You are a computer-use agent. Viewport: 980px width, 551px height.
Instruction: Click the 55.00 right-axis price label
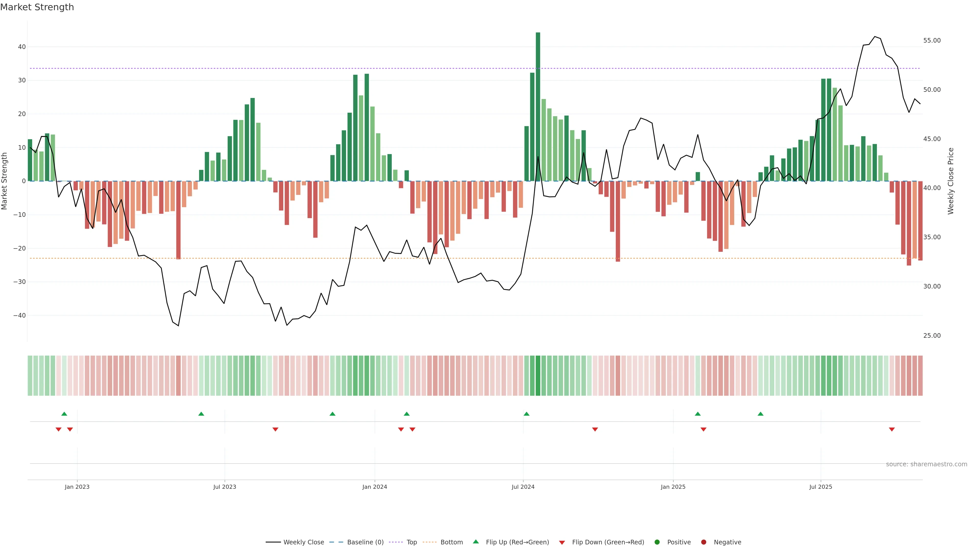tap(932, 40)
